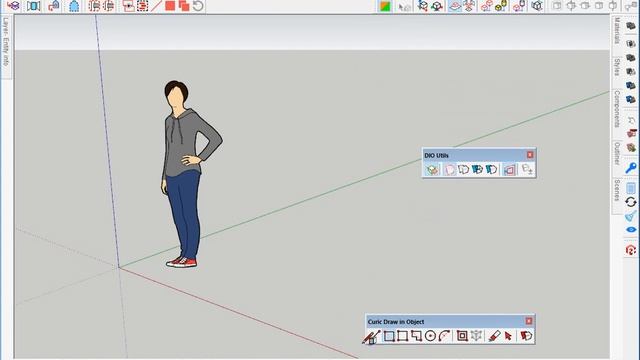
Task: Toggle the blue eye visibility icon
Action: point(631,230)
